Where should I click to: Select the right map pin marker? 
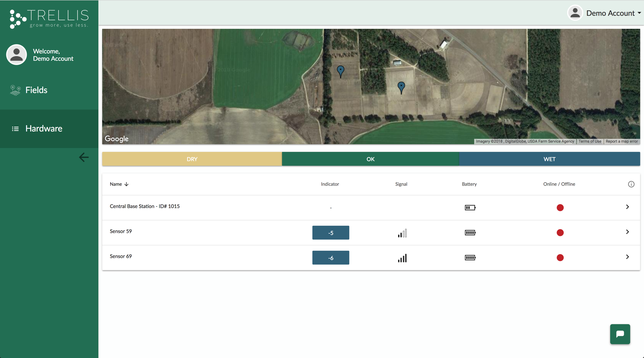401,88
